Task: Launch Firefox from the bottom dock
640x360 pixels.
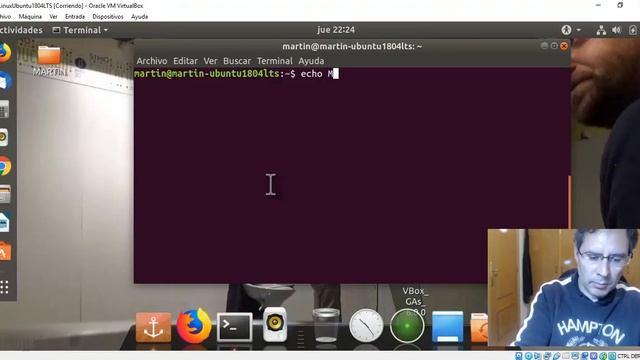Action: 194,326
